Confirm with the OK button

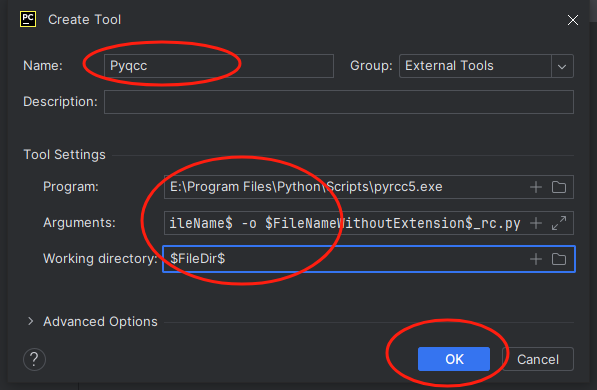[x=454, y=359]
